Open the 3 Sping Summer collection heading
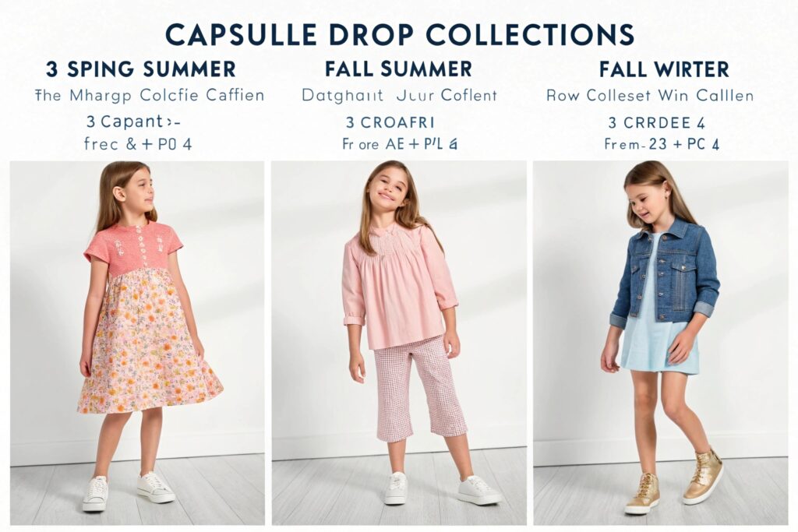Screen dimensions: 798x532 pos(140,69)
